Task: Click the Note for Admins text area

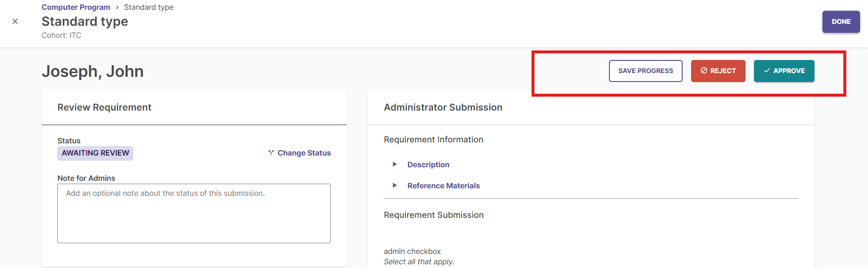Action: (x=194, y=213)
